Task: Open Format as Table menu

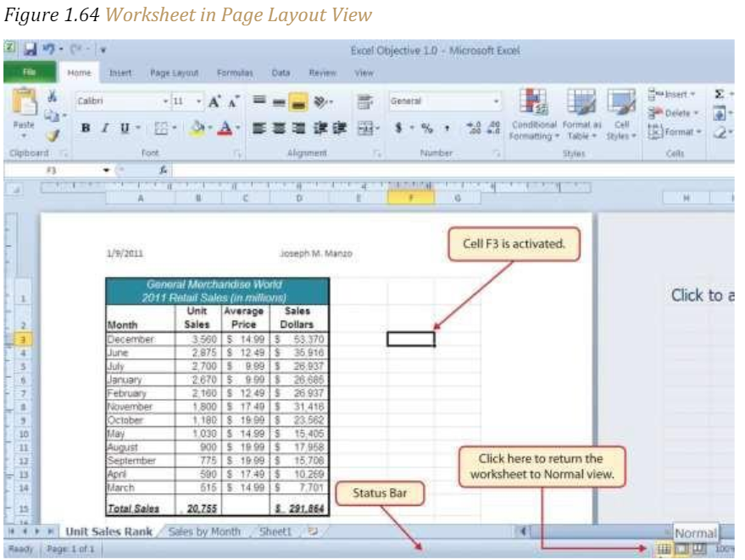Action: 582,115
